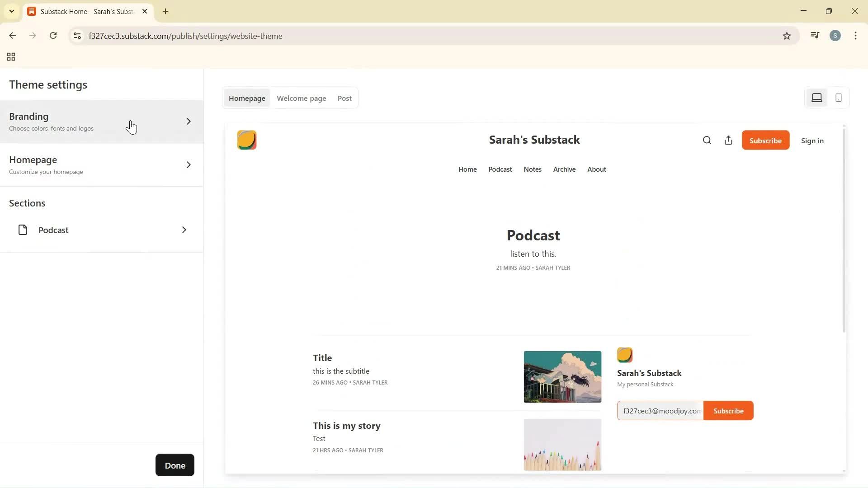Switch to desktop preview icon
Viewport: 868px width, 488px height.
pos(816,98)
